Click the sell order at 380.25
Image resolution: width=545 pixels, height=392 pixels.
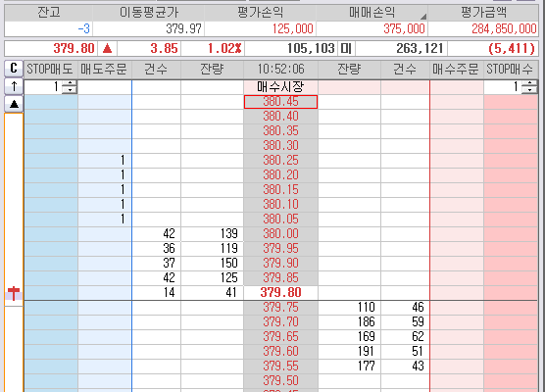[105, 161]
